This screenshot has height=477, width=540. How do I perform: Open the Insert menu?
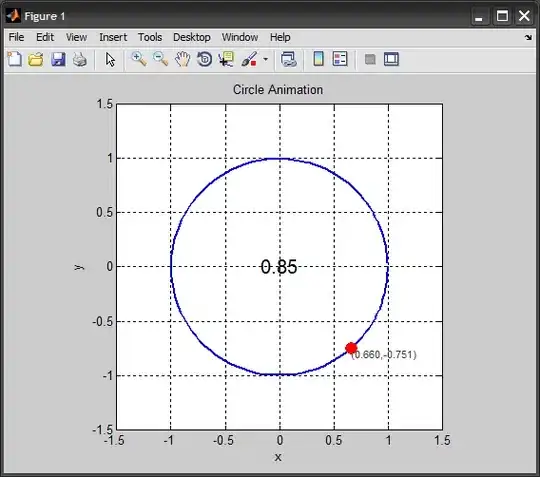[113, 37]
